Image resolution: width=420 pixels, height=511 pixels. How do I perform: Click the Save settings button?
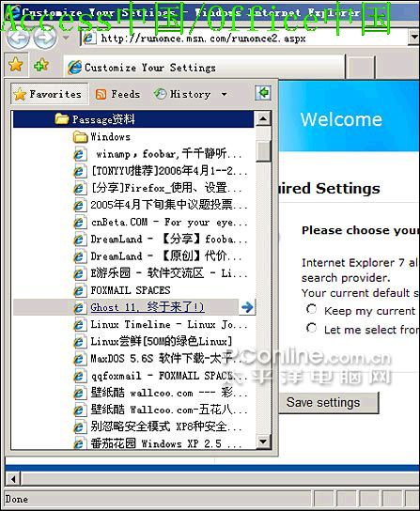click(328, 403)
